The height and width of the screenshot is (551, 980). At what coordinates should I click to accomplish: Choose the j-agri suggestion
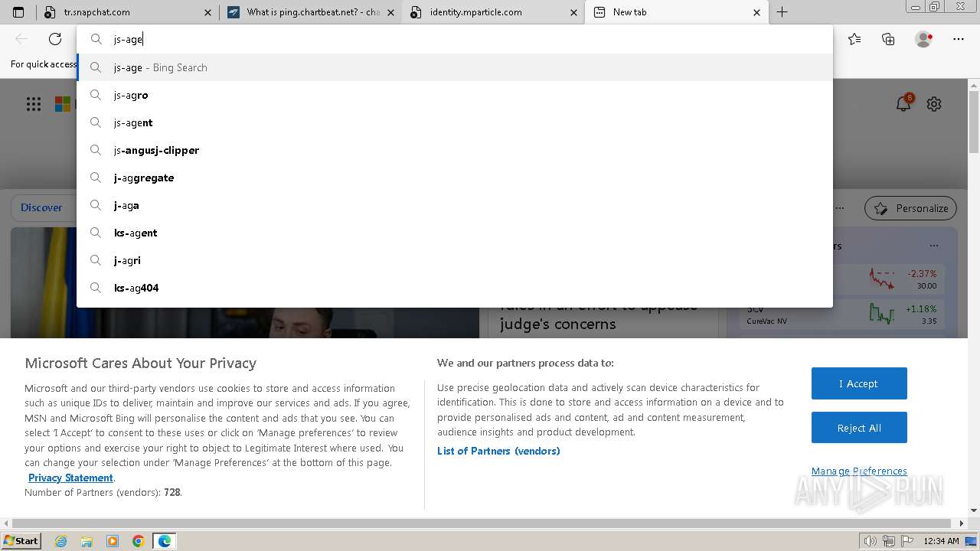455,260
